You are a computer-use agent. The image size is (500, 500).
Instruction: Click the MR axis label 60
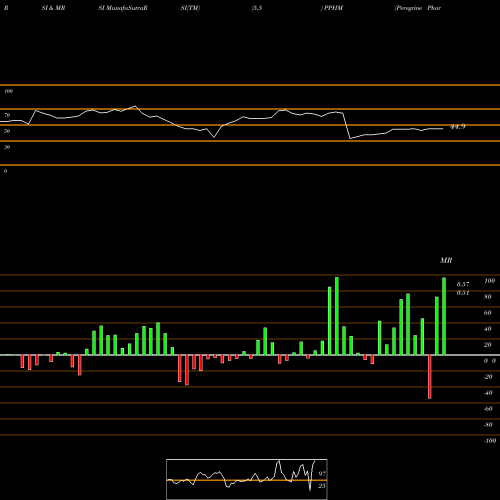[488, 313]
